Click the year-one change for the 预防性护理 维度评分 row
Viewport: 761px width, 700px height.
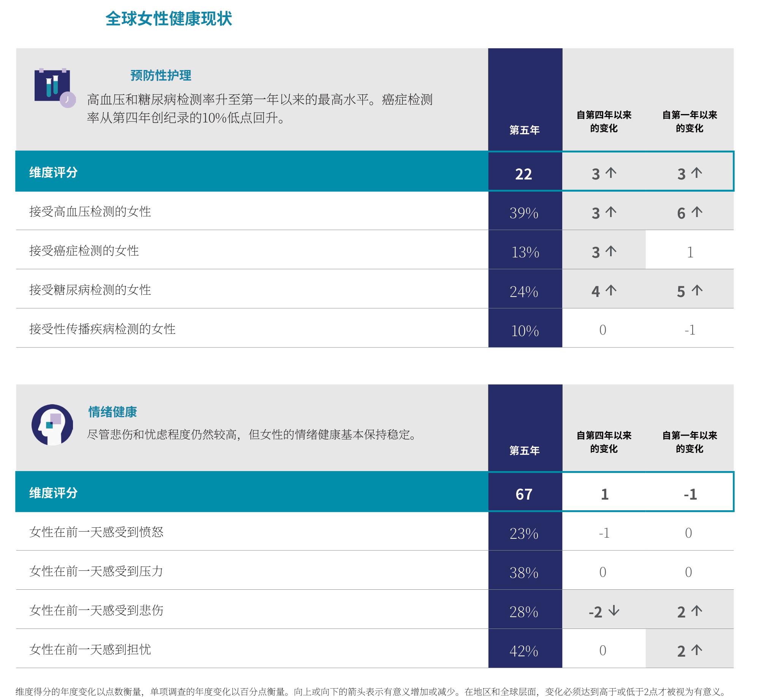tap(690, 174)
